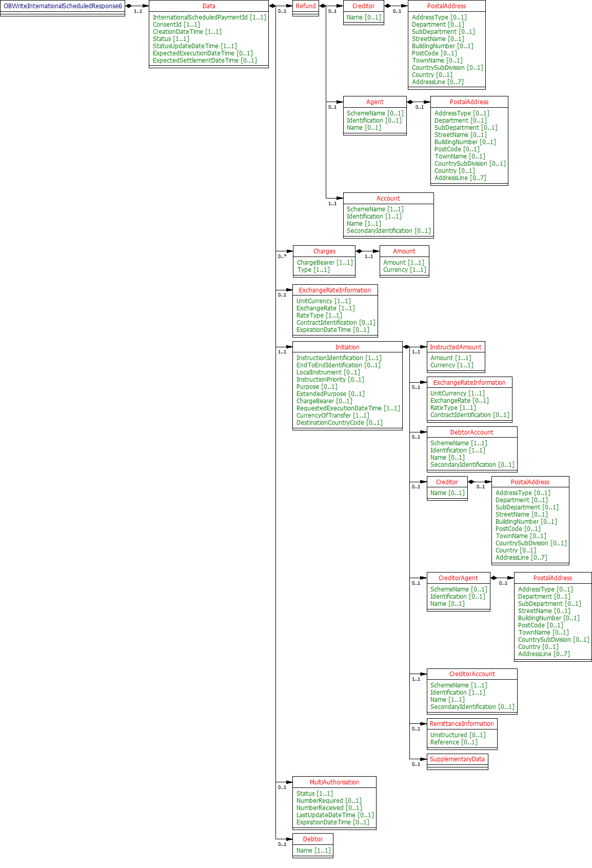Click the MultiAuthorisation class title
Screen dimensions: 592x868
pyautogui.click(x=334, y=782)
